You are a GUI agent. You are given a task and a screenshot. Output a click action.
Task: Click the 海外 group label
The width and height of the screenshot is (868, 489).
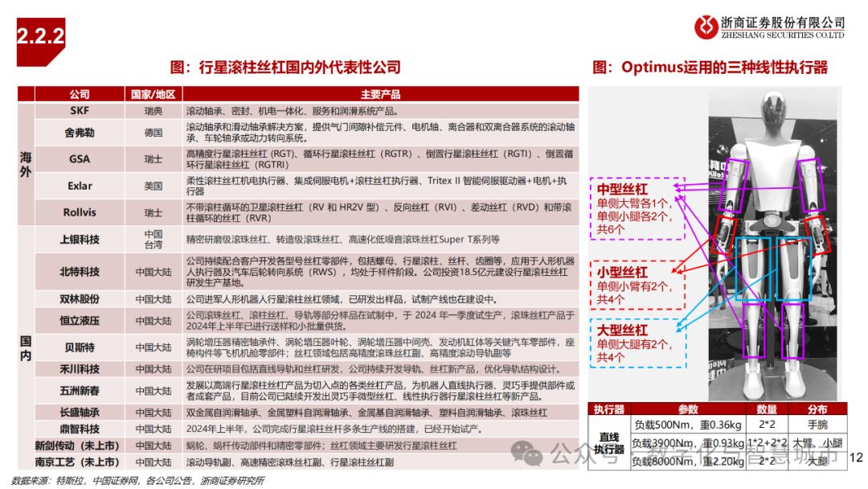pos(26,165)
